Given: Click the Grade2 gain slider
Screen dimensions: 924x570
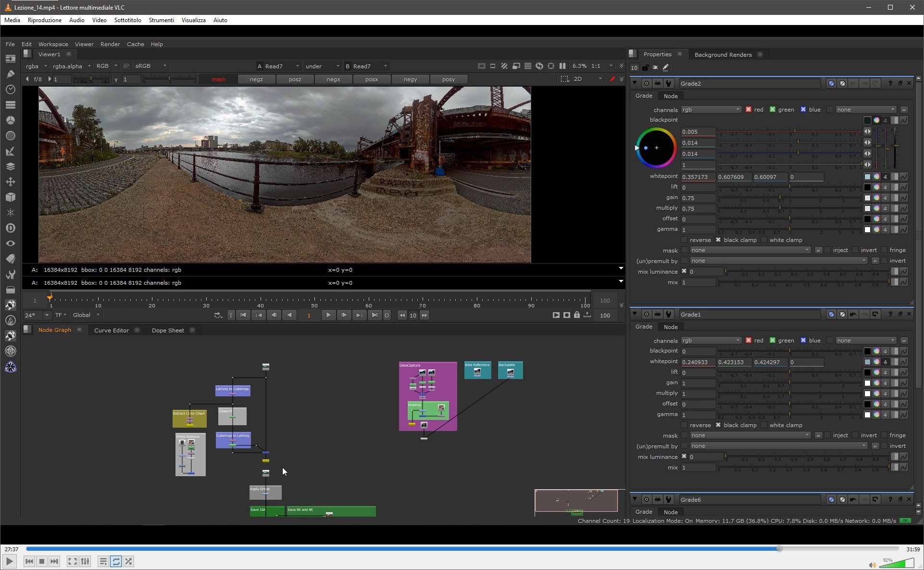Looking at the screenshot, I should coord(789,198).
